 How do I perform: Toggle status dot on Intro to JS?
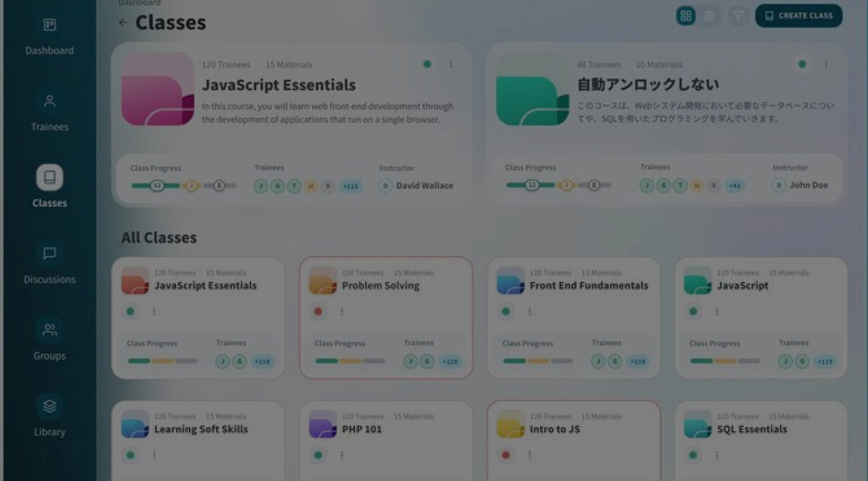pyautogui.click(x=506, y=455)
